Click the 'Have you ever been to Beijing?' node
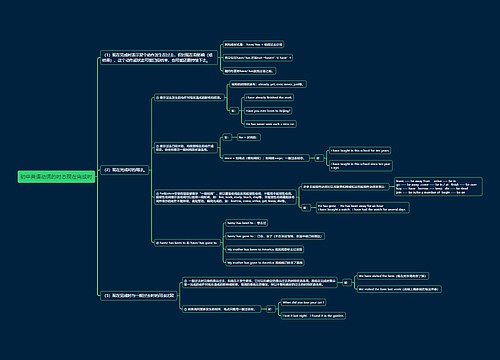The image size is (500, 360). coord(268,111)
